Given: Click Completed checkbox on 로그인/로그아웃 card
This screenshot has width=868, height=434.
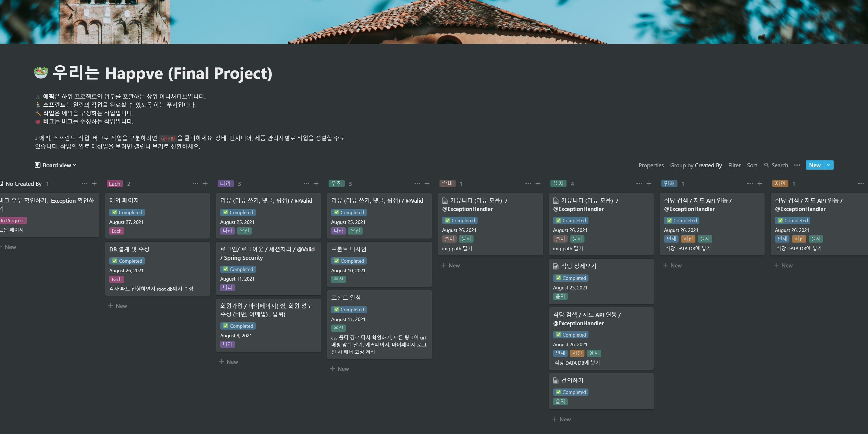Looking at the screenshot, I should pyautogui.click(x=225, y=269).
